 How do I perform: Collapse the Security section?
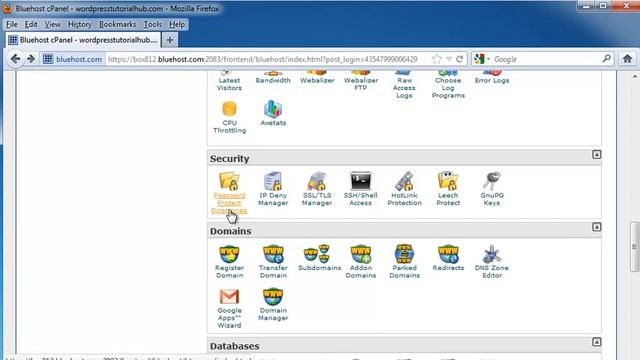596,155
